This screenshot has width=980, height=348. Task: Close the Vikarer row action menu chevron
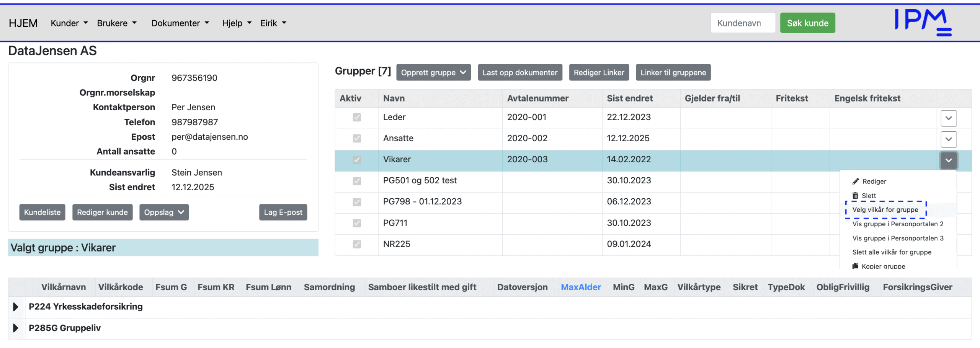[948, 160]
